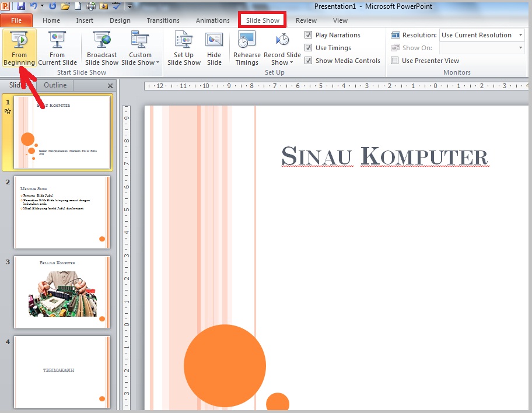Viewport: 532px width, 413px height.
Task: Start slide show From Beginning
Action: pyautogui.click(x=19, y=48)
